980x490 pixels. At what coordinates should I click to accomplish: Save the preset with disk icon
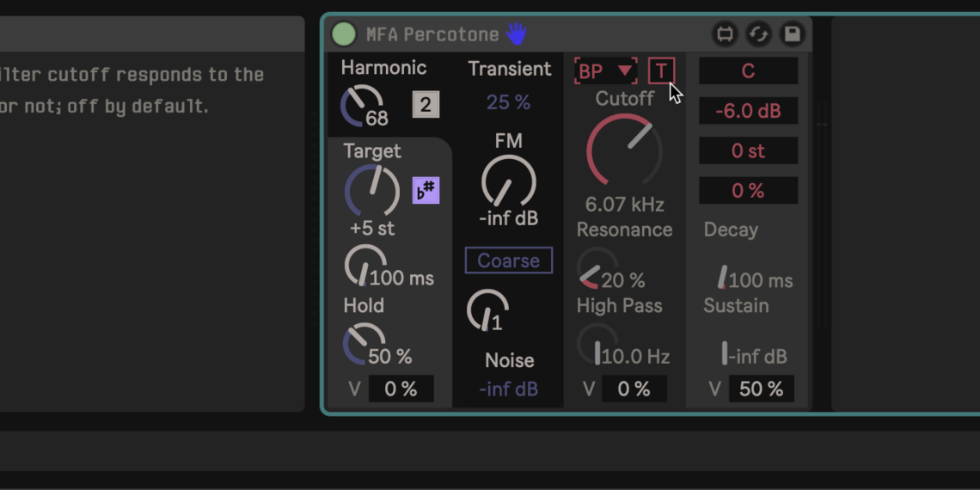792,34
